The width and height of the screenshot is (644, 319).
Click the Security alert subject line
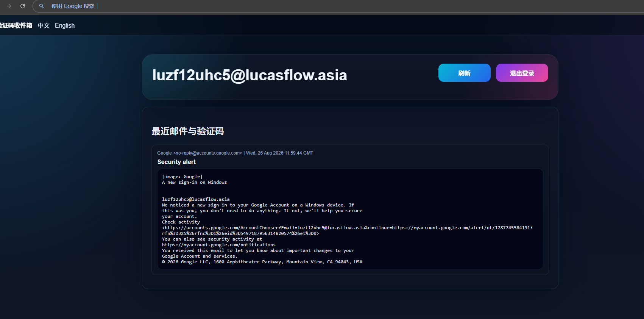[x=176, y=162]
